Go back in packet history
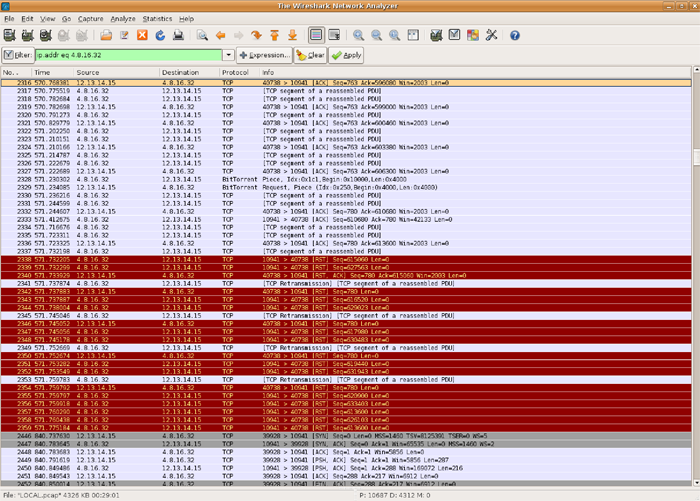 [222, 35]
